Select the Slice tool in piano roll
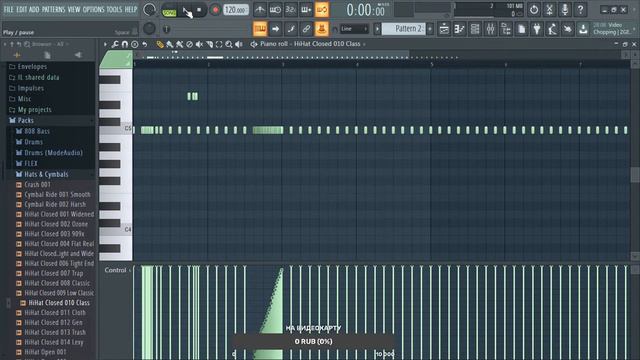This screenshot has width=640, height=360. [x=209, y=44]
